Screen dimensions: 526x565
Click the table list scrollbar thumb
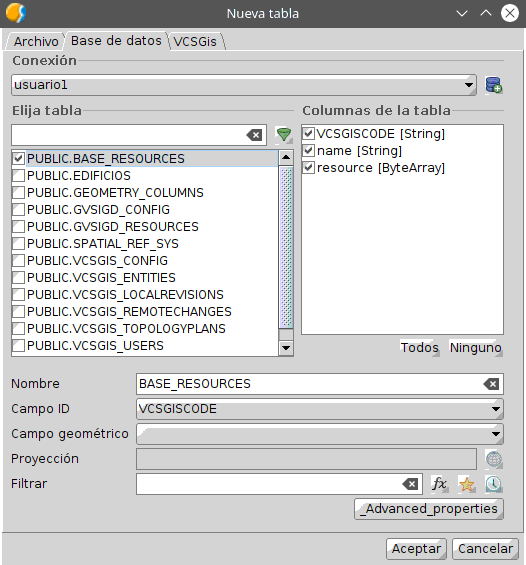(286, 247)
